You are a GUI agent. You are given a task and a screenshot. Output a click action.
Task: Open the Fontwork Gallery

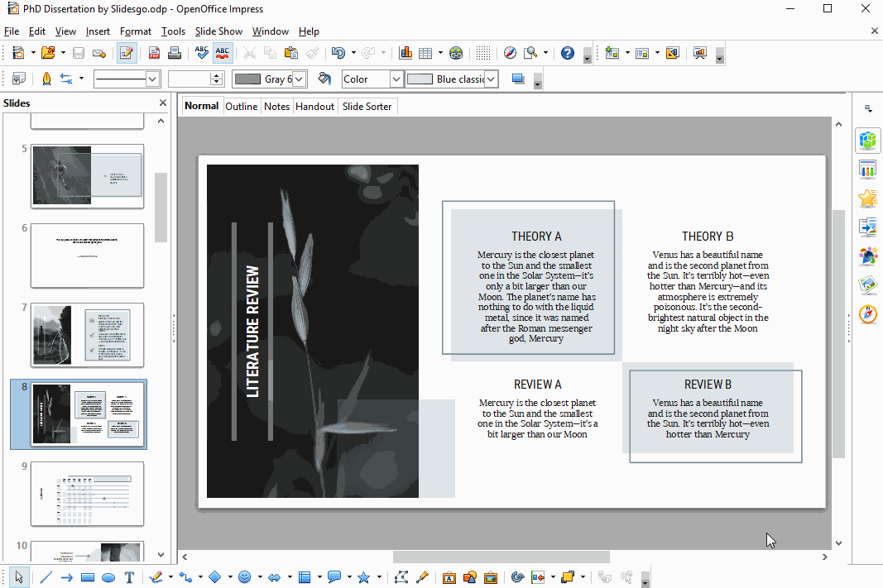(449, 577)
